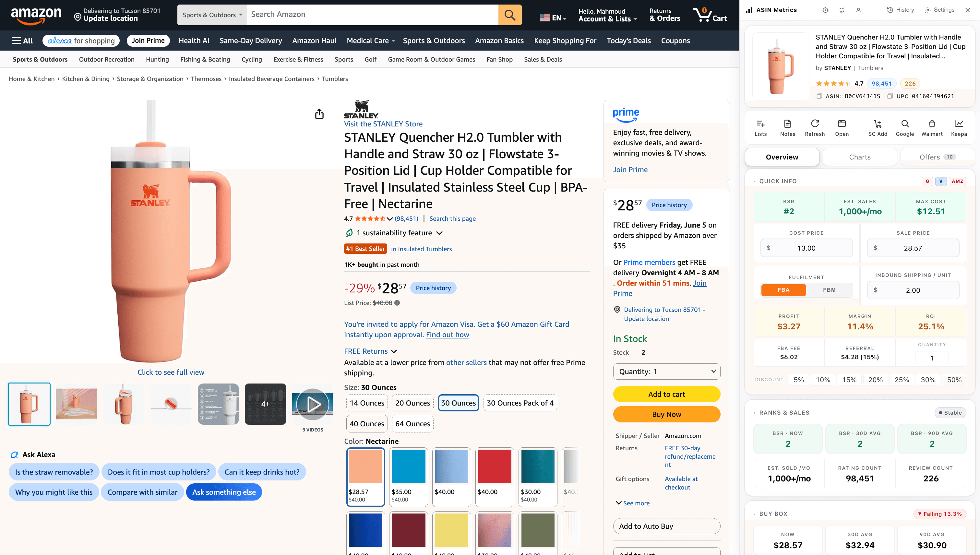The image size is (980, 555).
Task: Apply the 5% discount chip
Action: [798, 380]
